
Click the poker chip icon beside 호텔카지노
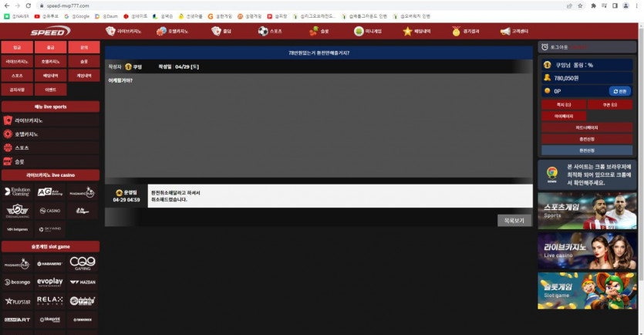point(8,134)
